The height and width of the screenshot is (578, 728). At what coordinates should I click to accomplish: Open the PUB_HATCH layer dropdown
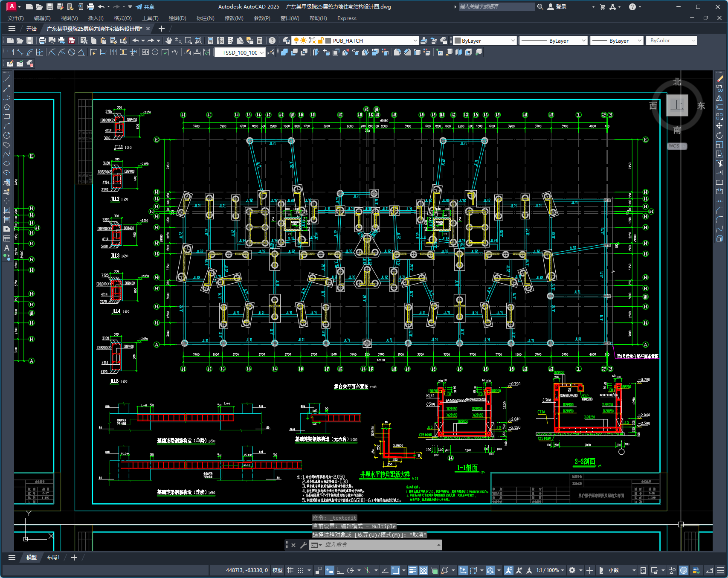[x=415, y=41]
